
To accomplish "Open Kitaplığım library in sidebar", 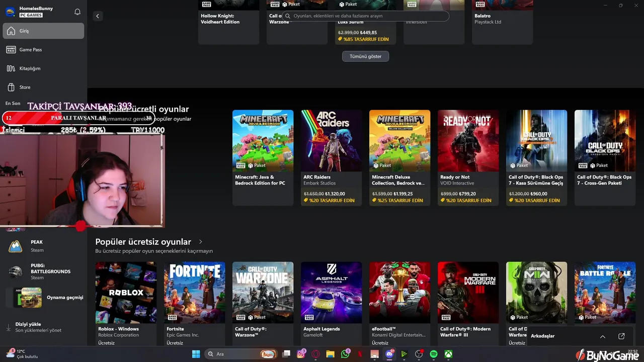I will pyautogui.click(x=44, y=68).
